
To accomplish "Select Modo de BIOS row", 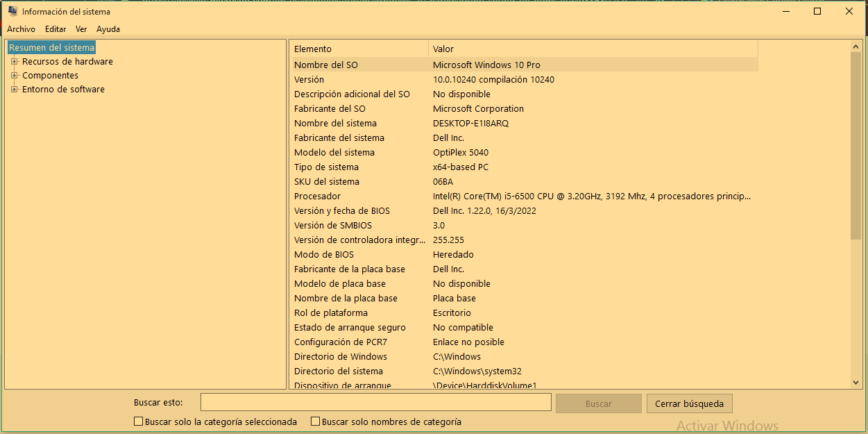I will [524, 254].
